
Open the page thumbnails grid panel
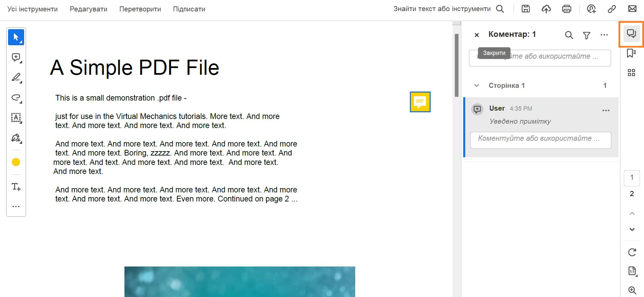(x=631, y=73)
